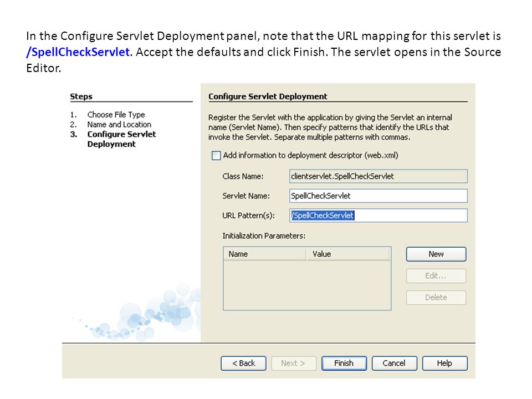Screen dimensions: 532x399
Task: Click the Value column header
Action: [348, 254]
